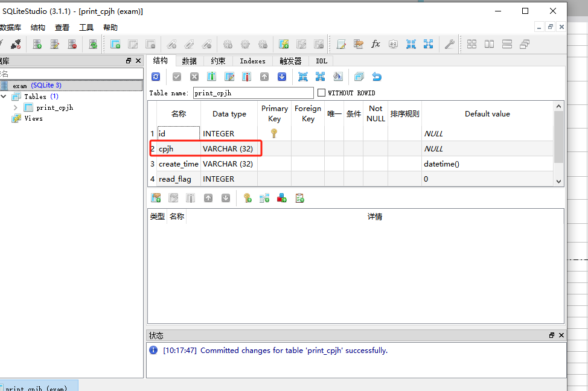This screenshot has width=588, height=391.
Task: Select the 结构 tab
Action: pos(160,61)
